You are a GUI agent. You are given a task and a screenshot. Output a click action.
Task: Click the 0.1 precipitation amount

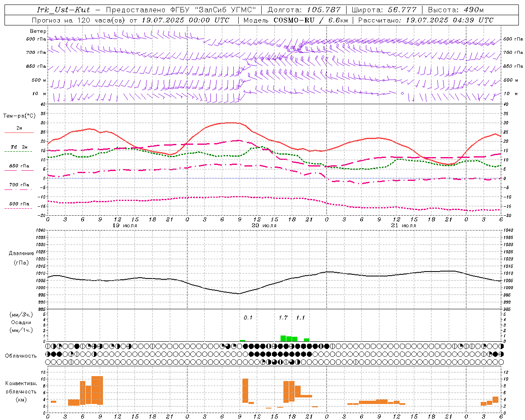248,317
